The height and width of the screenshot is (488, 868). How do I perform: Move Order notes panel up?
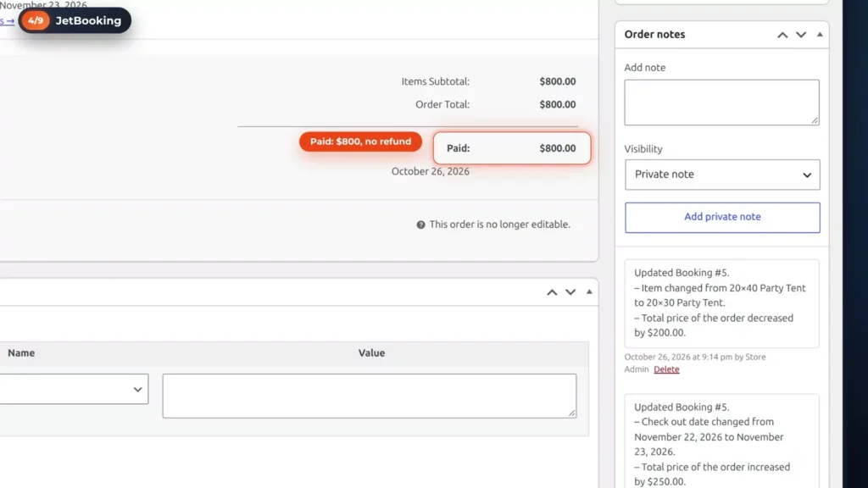(x=782, y=35)
